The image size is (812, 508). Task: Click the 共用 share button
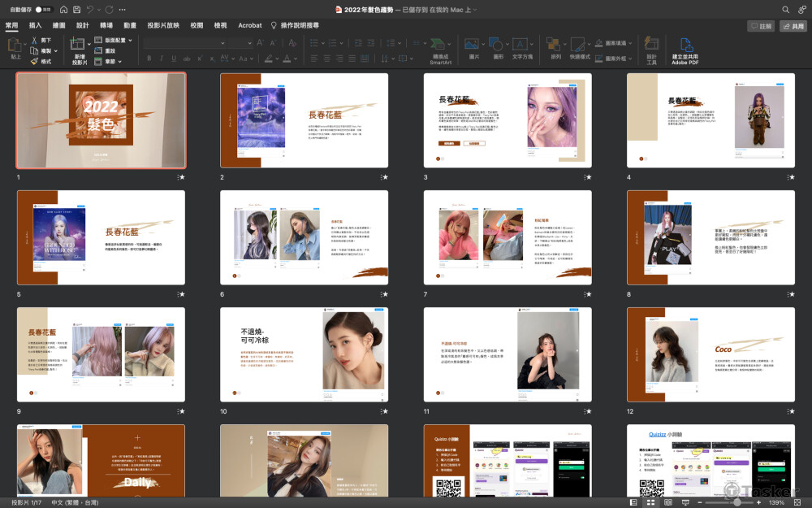point(793,26)
